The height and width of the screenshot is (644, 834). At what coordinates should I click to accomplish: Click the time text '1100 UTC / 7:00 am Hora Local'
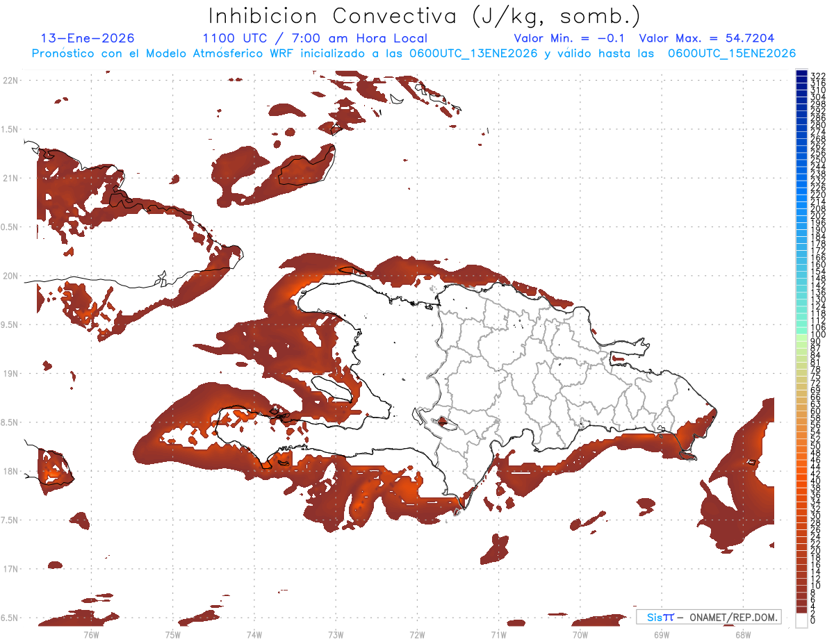[x=315, y=38]
